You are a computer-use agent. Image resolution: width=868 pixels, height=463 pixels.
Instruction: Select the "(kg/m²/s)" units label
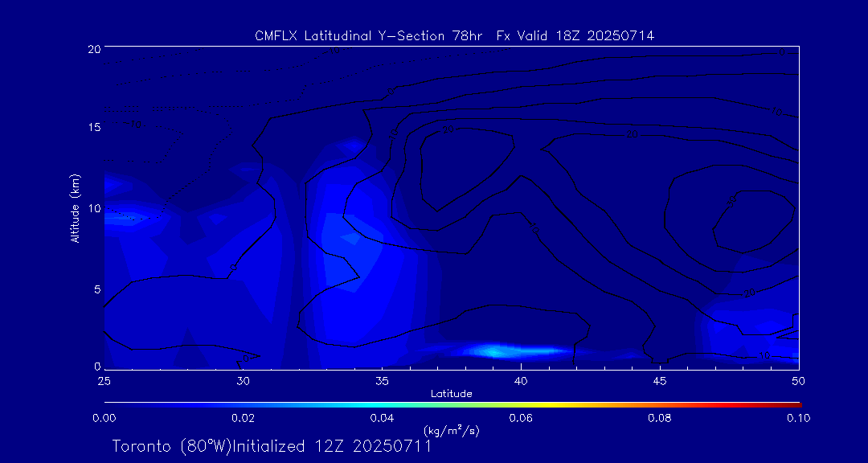[451, 430]
